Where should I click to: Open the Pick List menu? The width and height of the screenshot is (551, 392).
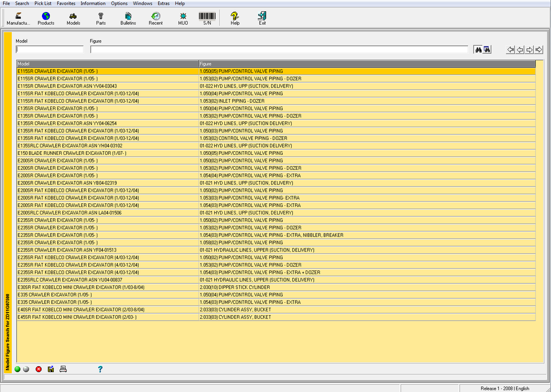click(43, 3)
